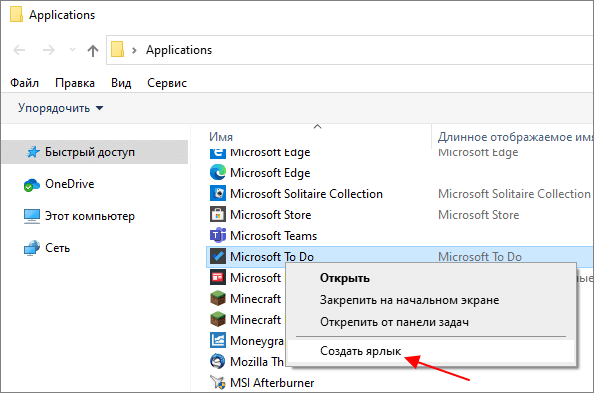
Task: Click the Forward navigation arrow
Action: pos(48,50)
